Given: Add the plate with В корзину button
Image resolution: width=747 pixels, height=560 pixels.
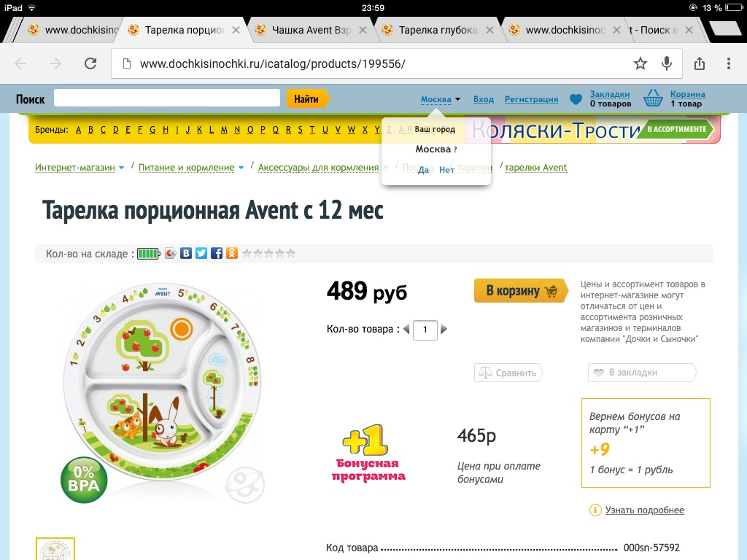Looking at the screenshot, I should (521, 290).
